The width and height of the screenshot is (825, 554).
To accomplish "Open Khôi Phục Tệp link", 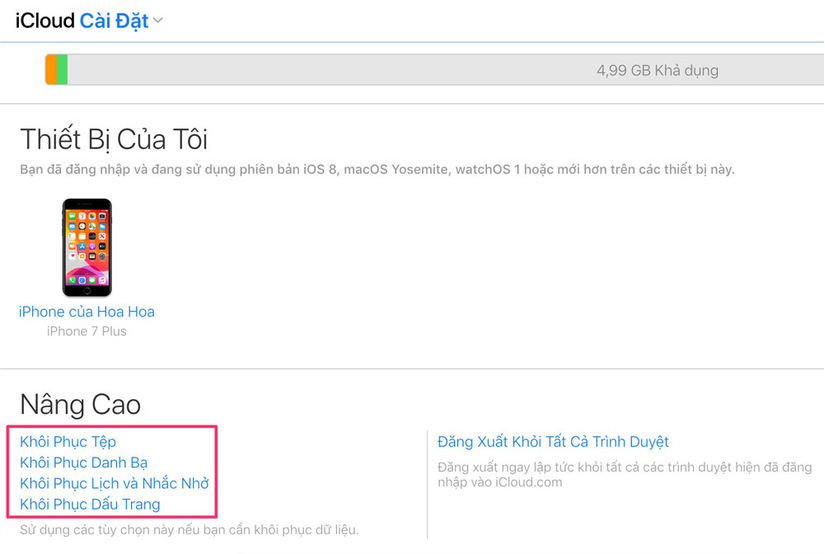I will 68,442.
